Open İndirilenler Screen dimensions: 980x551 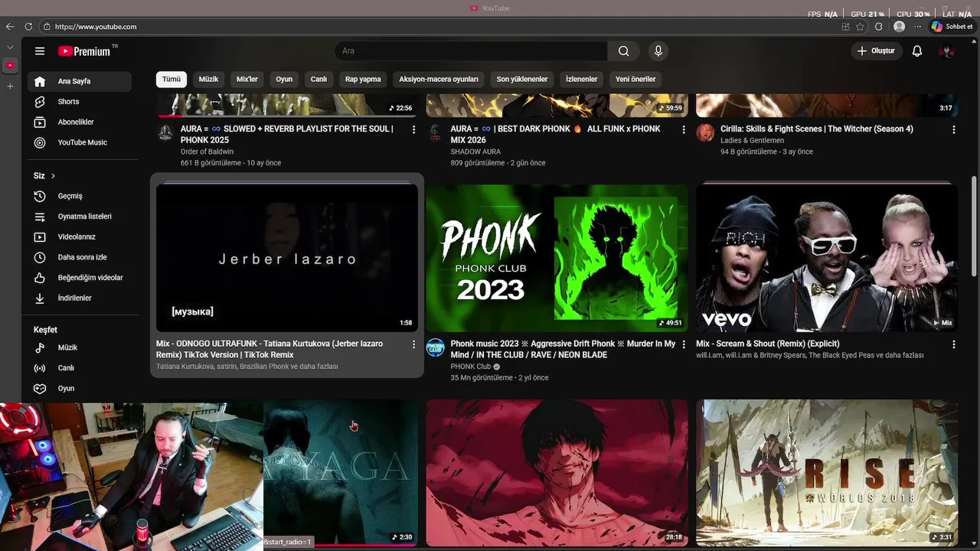pyautogui.click(x=80, y=298)
